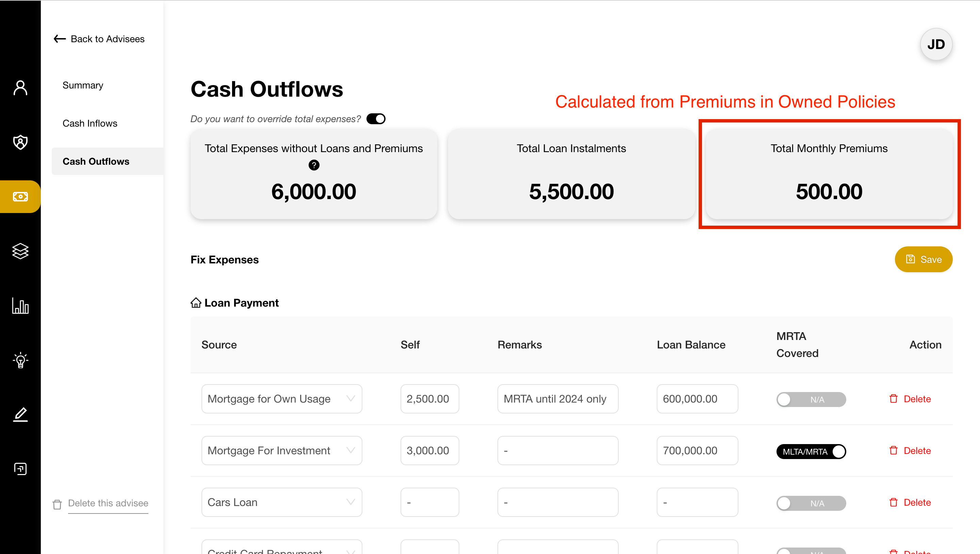Open the lightbulb ideas sidebar icon
Image resolution: width=980 pixels, height=554 pixels.
coord(20,360)
